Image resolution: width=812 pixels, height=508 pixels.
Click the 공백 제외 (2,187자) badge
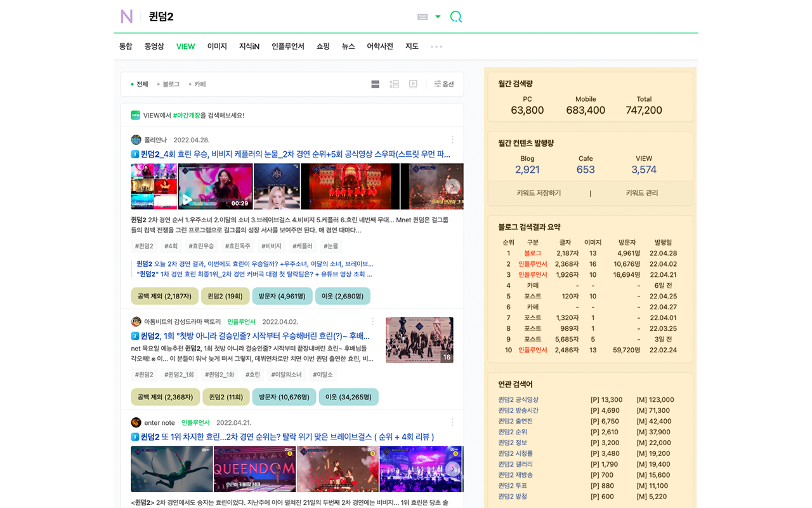[164, 296]
